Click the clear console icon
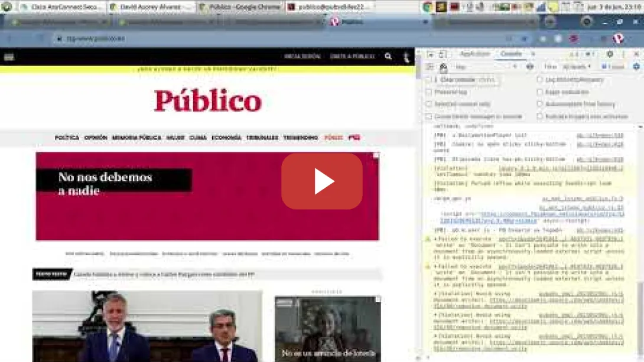Screen dimensions: 644x362 [x=443, y=67]
